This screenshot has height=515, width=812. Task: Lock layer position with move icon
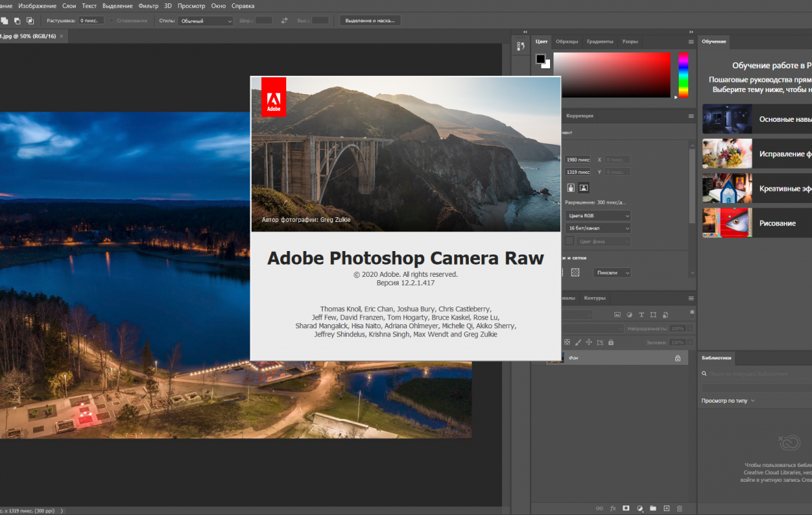pos(589,342)
